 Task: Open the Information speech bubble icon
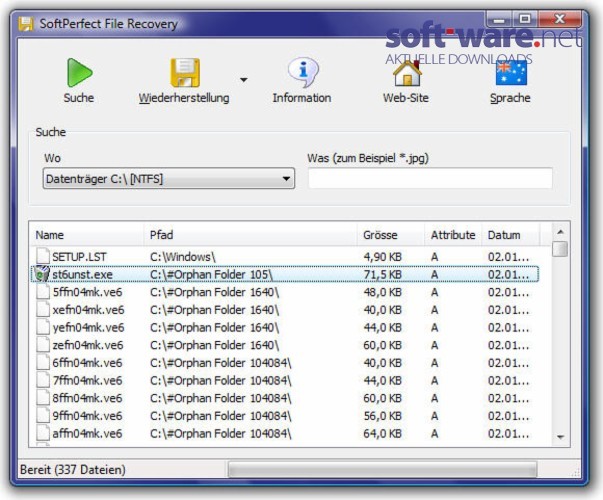tap(303, 72)
